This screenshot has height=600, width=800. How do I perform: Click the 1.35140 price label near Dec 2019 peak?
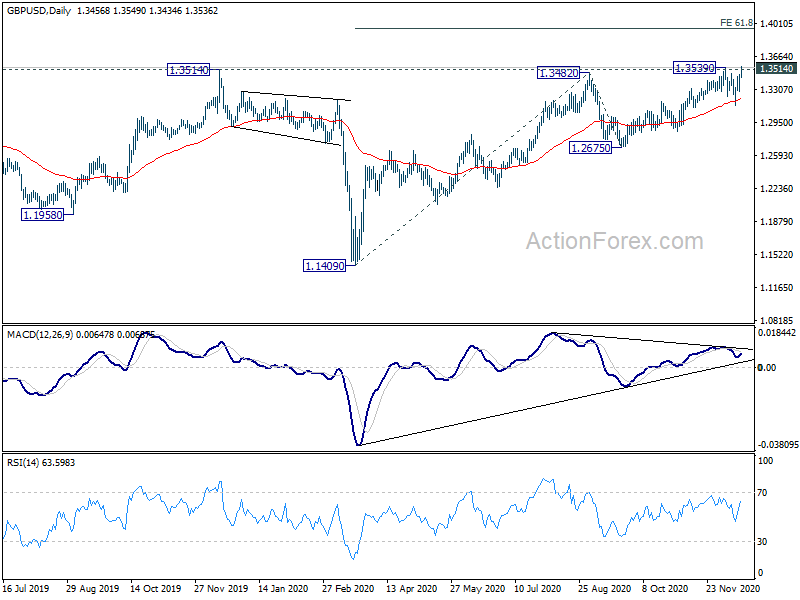(x=189, y=70)
